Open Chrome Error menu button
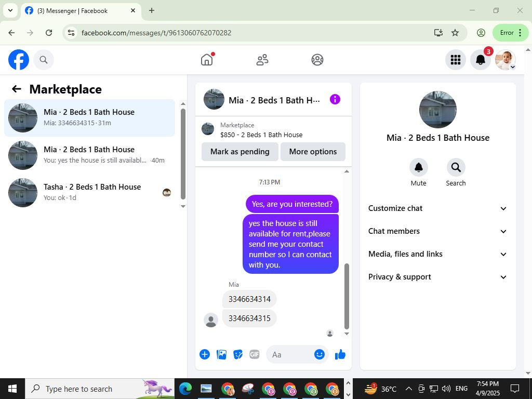The image size is (532, 399). 511,33
